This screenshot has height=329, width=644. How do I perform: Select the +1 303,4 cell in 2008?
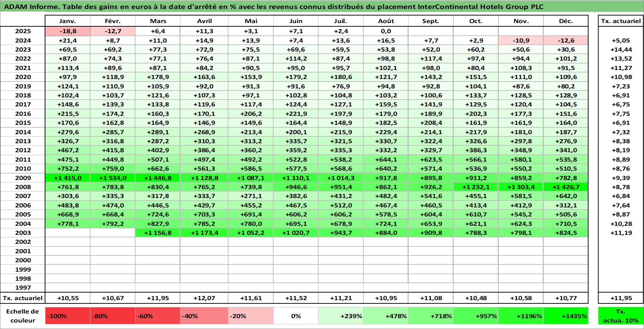(x=521, y=187)
